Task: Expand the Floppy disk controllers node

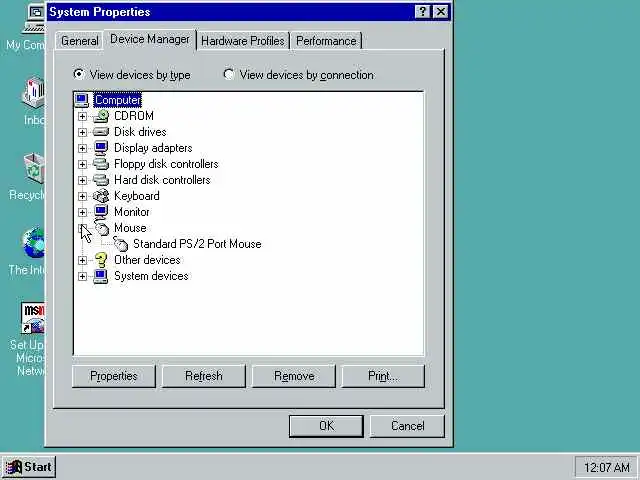Action: [x=82, y=164]
